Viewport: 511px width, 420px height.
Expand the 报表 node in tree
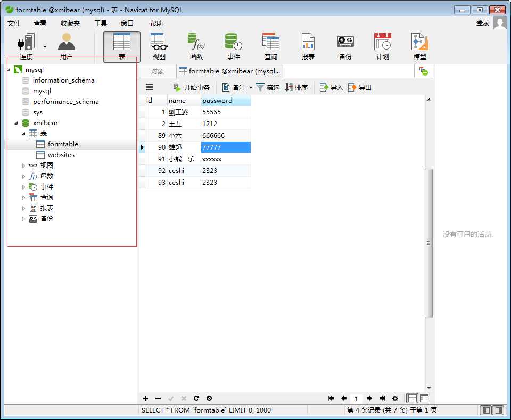click(x=23, y=208)
